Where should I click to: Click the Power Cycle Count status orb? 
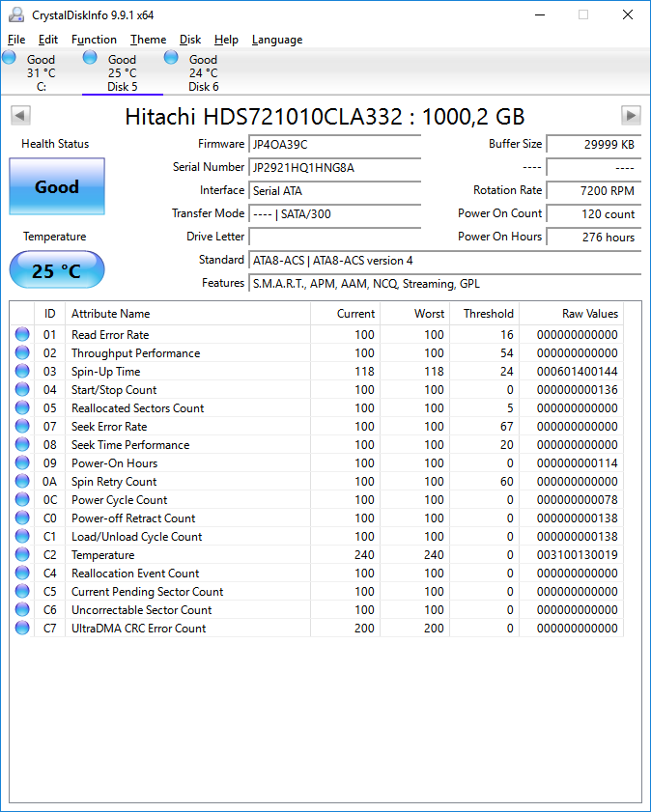coord(22,500)
